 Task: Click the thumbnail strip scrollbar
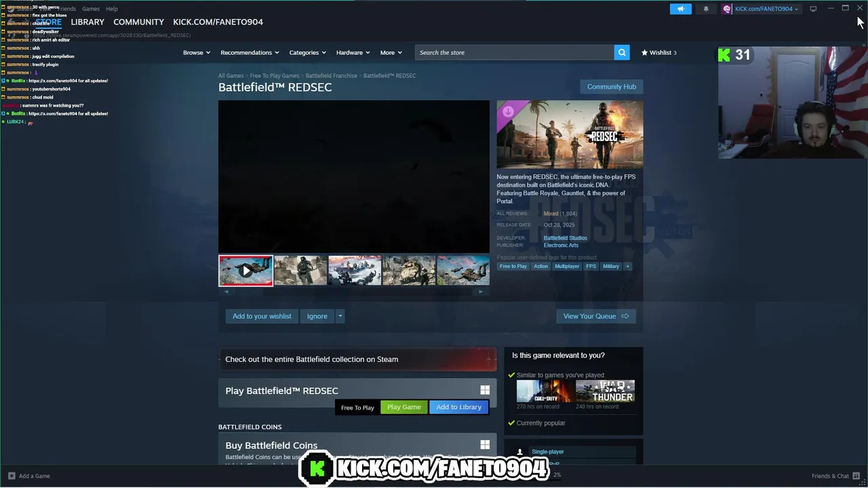(353, 291)
